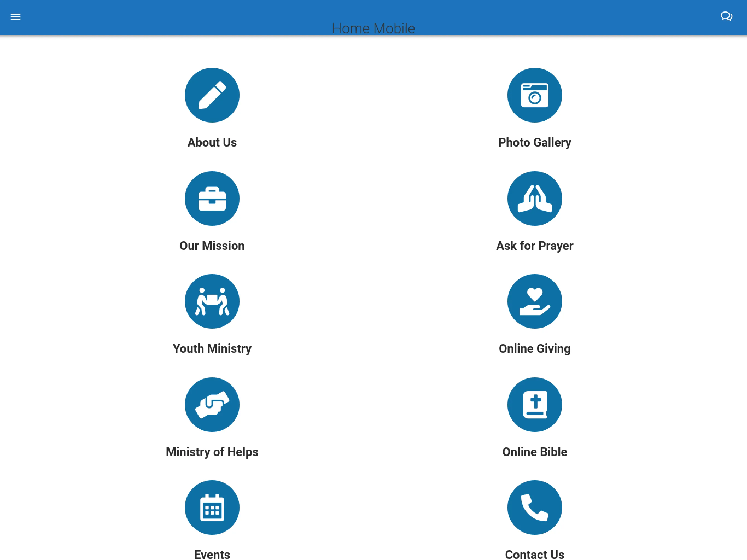This screenshot has height=560, width=747.
Task: Open the hamburger menu
Action: (x=15, y=16)
